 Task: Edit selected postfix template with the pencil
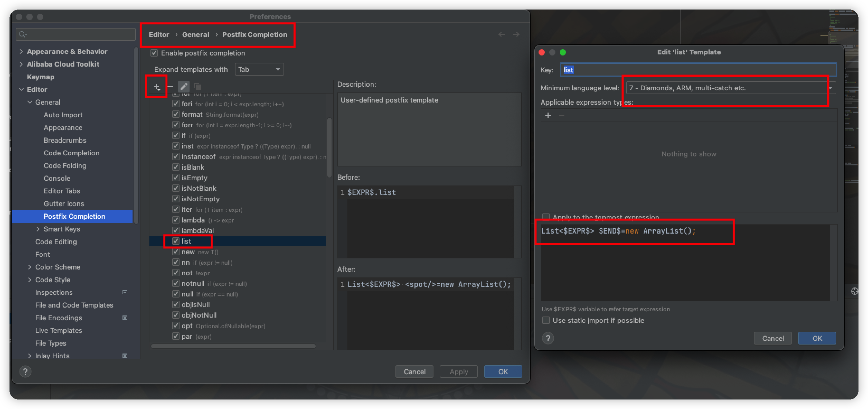tap(184, 87)
